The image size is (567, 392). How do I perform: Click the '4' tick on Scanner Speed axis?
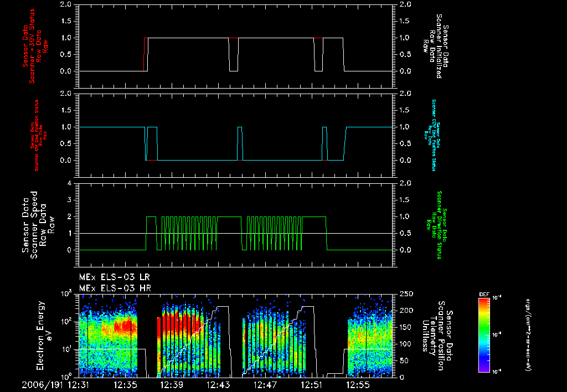tap(70, 183)
